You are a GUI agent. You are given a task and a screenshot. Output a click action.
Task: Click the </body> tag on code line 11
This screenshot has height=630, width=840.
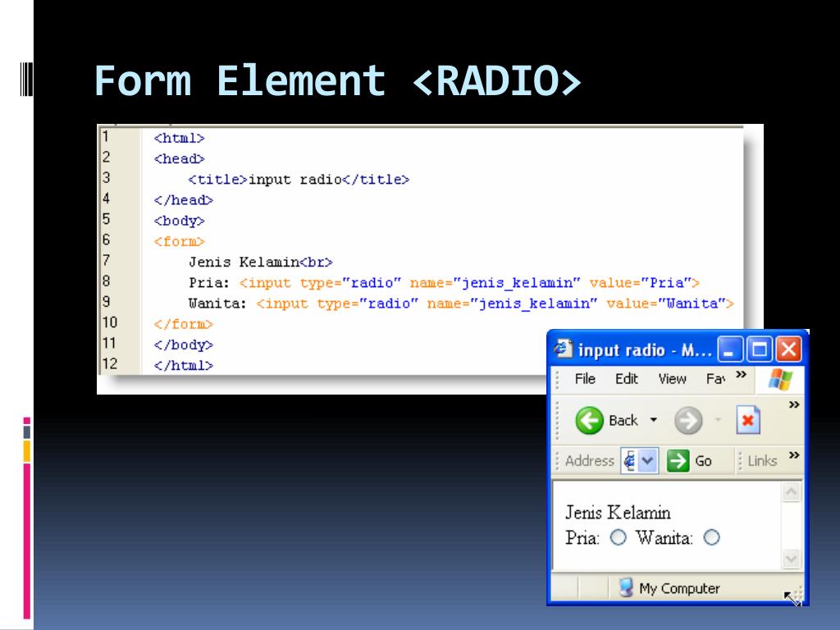(183, 345)
